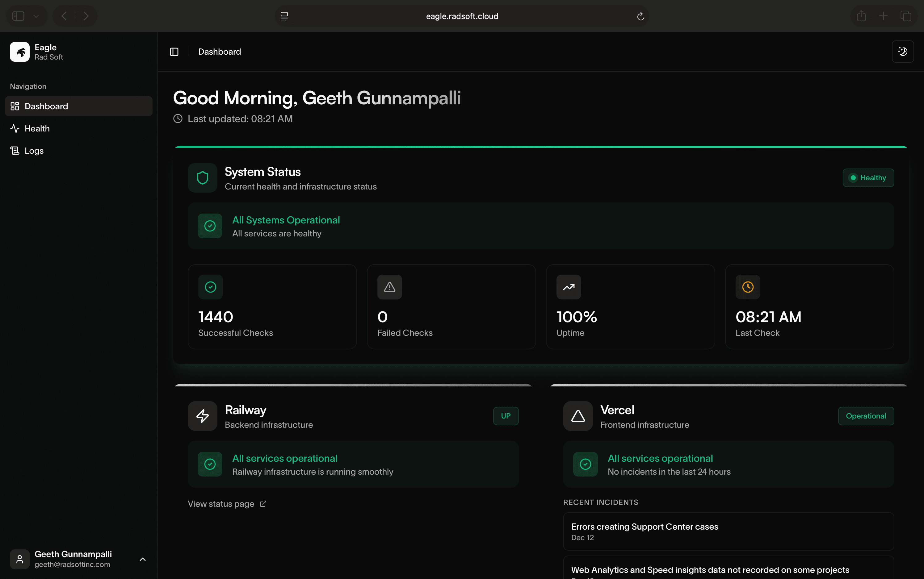924x579 pixels.
Task: Open the Logs navigation page
Action: click(x=34, y=151)
